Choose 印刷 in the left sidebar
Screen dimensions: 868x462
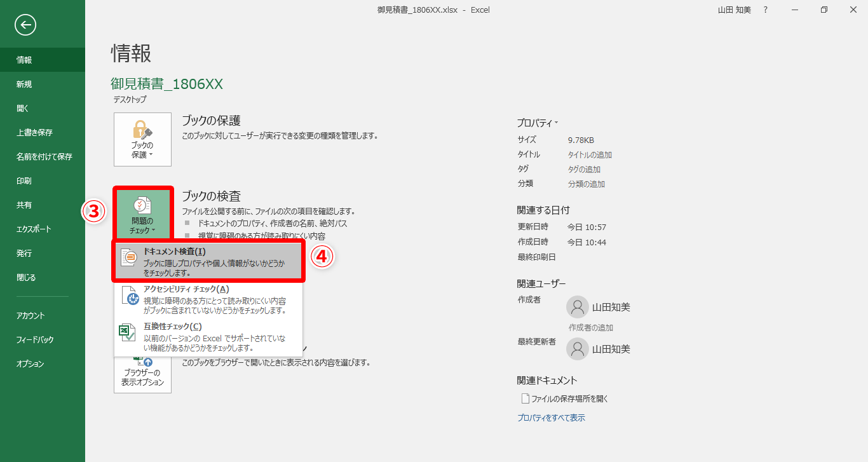pos(43,180)
